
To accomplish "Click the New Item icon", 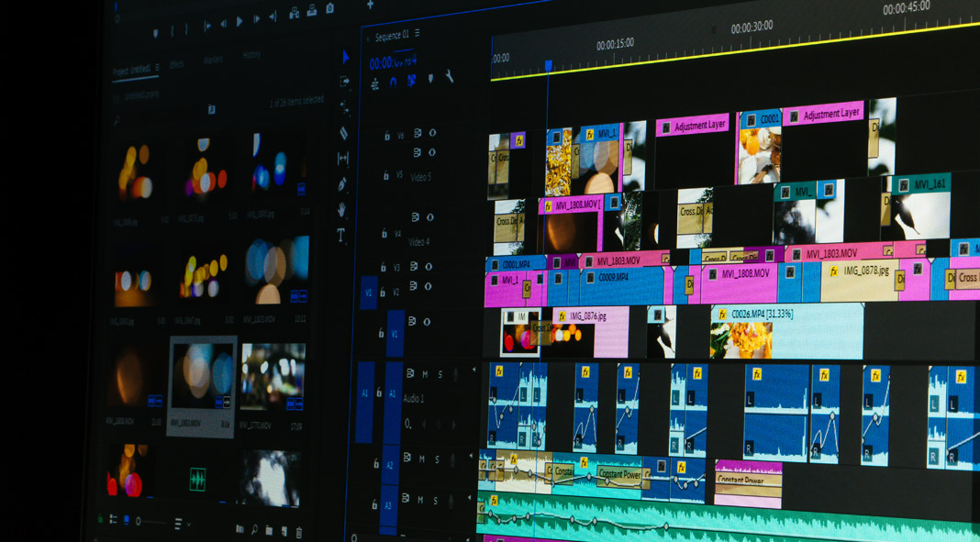I will coord(284,531).
